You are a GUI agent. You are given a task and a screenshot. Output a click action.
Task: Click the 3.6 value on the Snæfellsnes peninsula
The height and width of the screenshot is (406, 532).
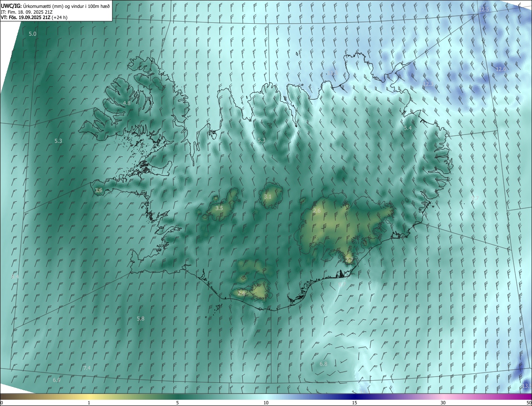99,190
